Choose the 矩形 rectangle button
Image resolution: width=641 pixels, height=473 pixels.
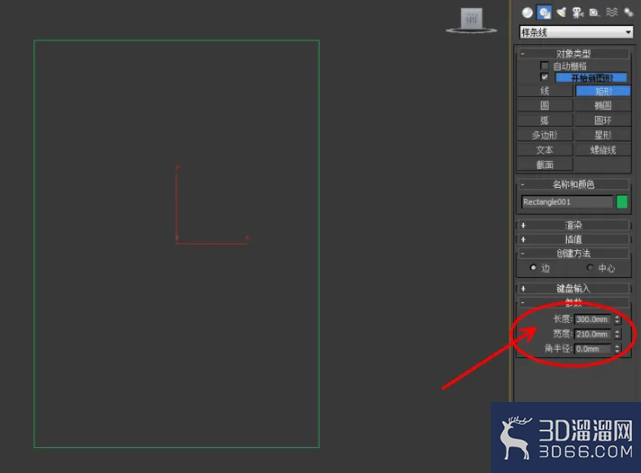pyautogui.click(x=603, y=91)
